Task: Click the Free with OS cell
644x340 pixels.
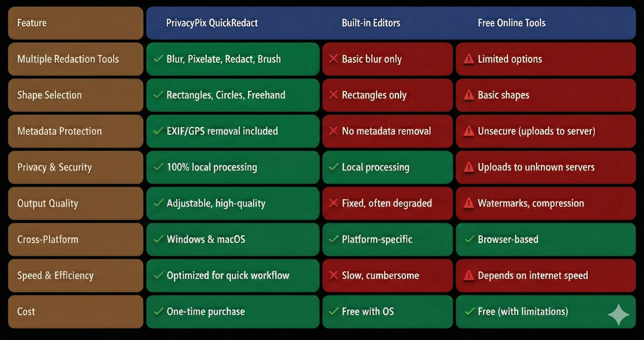Action: (387, 311)
